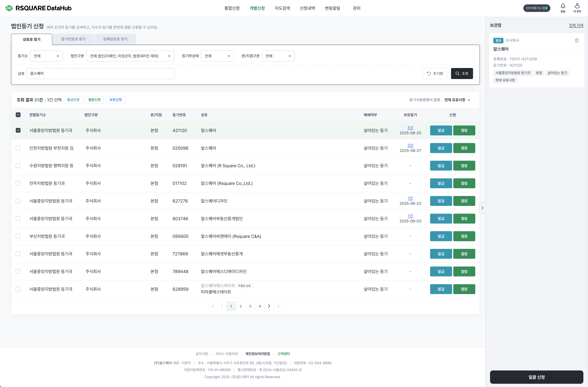Switch to 등기번호로 찾기 tab
The height and width of the screenshot is (387, 588).
tap(73, 39)
